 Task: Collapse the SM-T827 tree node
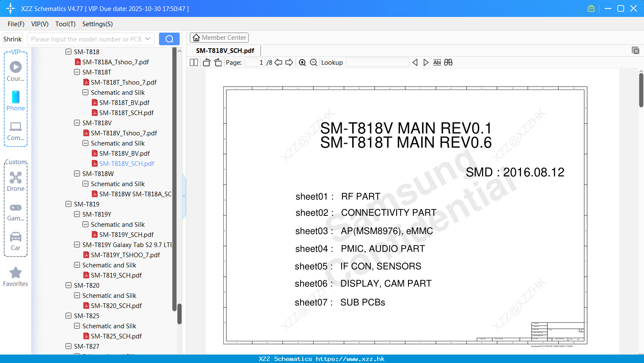(69, 346)
